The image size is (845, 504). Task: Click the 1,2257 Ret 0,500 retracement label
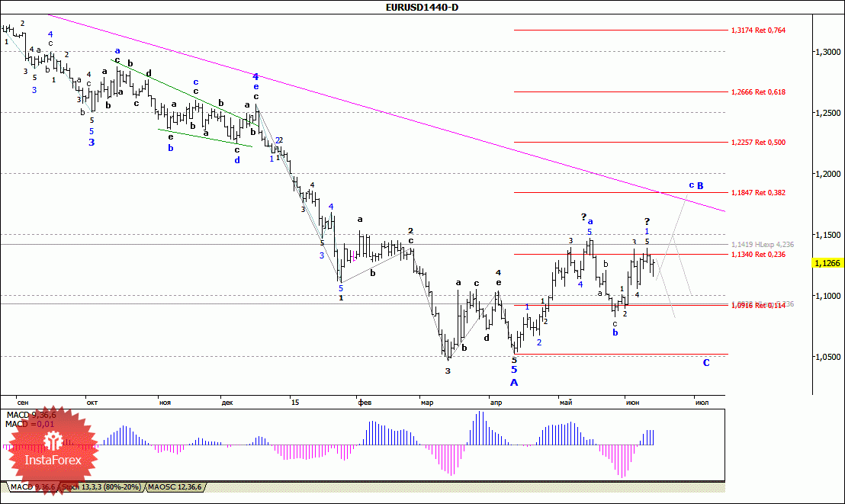[x=758, y=143]
